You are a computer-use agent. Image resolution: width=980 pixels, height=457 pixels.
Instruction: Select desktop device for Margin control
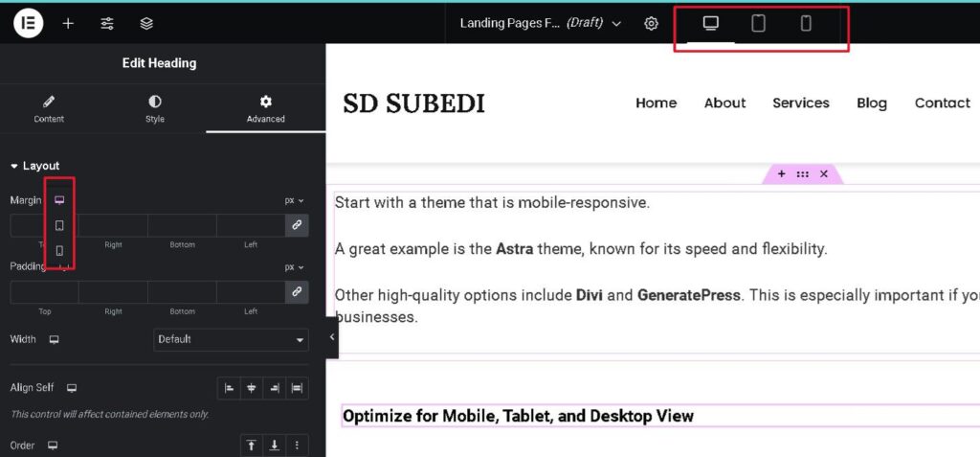coord(59,199)
